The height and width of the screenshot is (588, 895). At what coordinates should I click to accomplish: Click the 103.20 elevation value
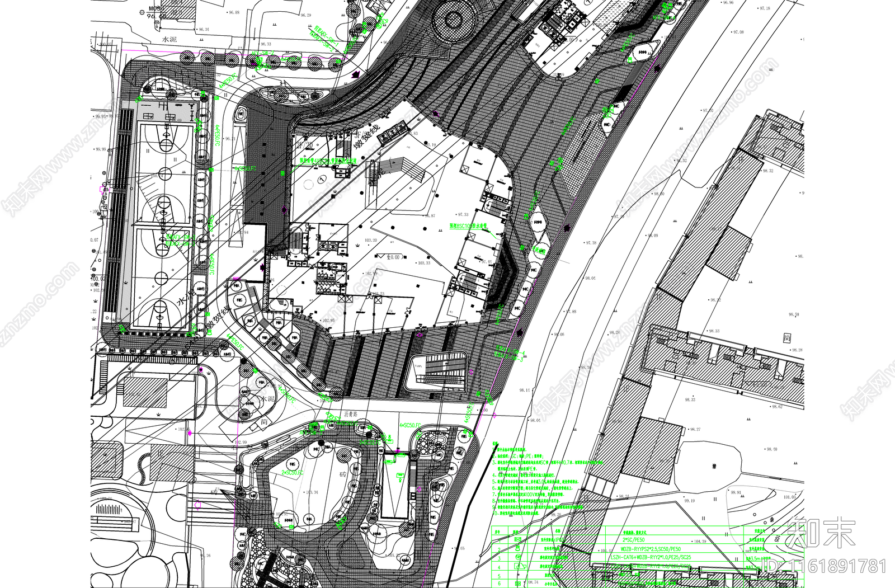(371, 240)
